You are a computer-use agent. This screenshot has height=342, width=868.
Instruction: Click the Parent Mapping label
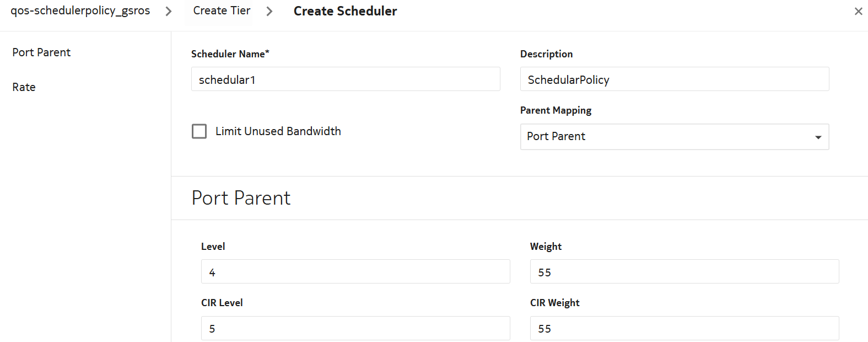coord(556,110)
